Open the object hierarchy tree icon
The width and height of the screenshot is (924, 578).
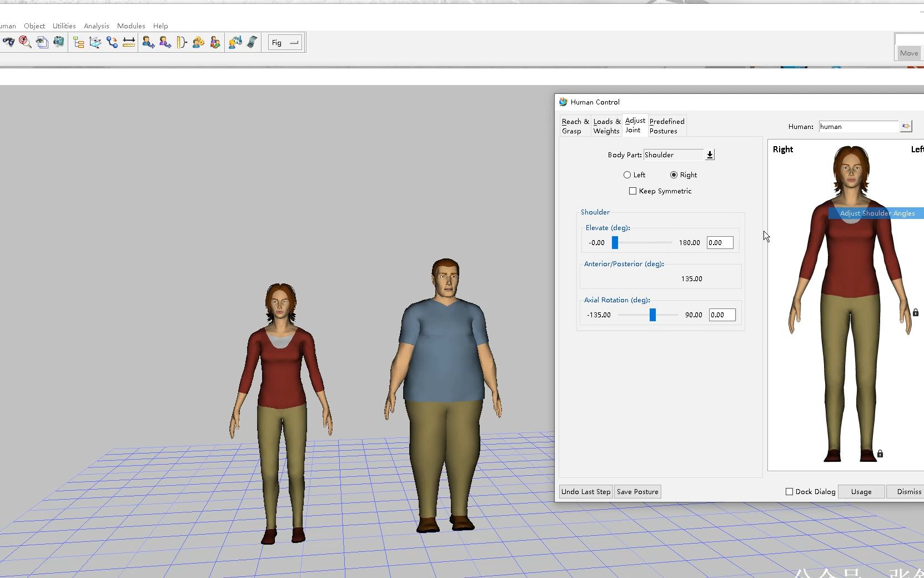point(78,42)
